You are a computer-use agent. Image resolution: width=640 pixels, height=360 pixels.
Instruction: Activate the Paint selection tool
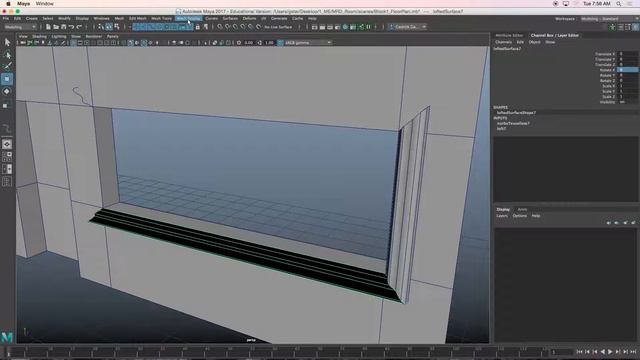click(x=7, y=66)
